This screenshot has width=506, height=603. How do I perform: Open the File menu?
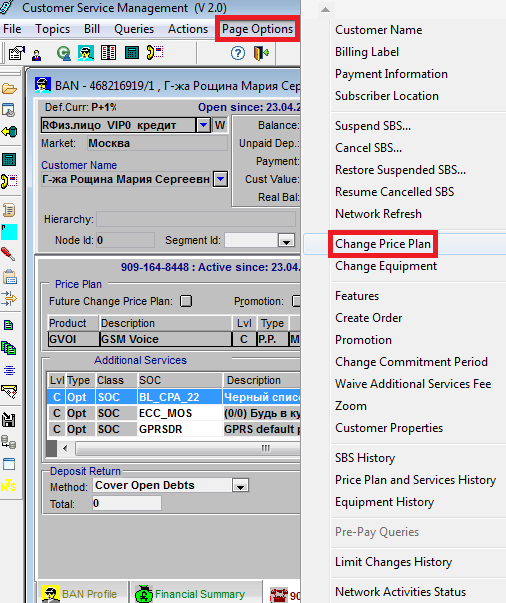click(12, 29)
